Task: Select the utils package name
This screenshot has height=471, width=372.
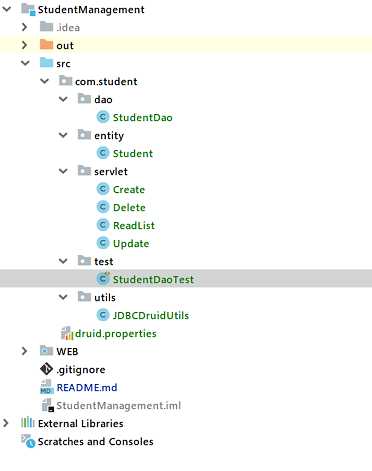Action: 105,297
